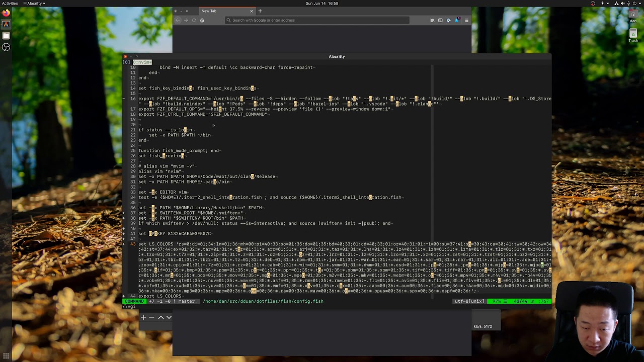Launch Firefox from the dock
Screen dimensions: 644x362
[6, 13]
